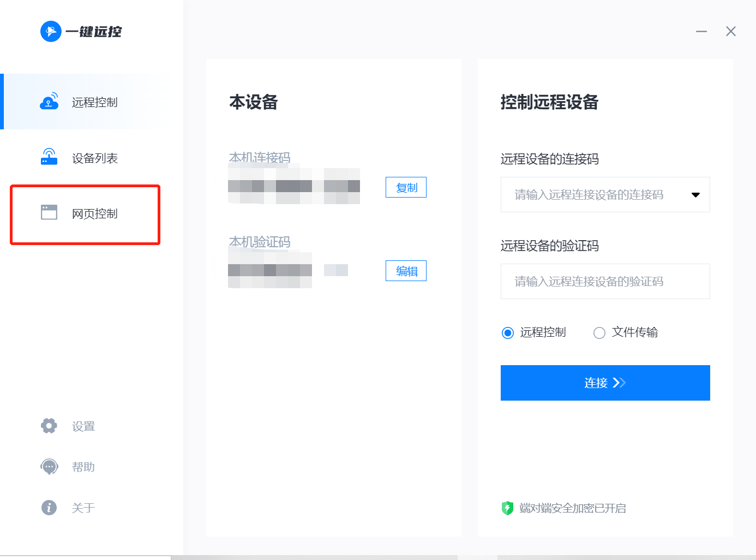Image resolution: width=756 pixels, height=560 pixels.
Task: Click the 设置 gear icon
Action: coord(49,426)
